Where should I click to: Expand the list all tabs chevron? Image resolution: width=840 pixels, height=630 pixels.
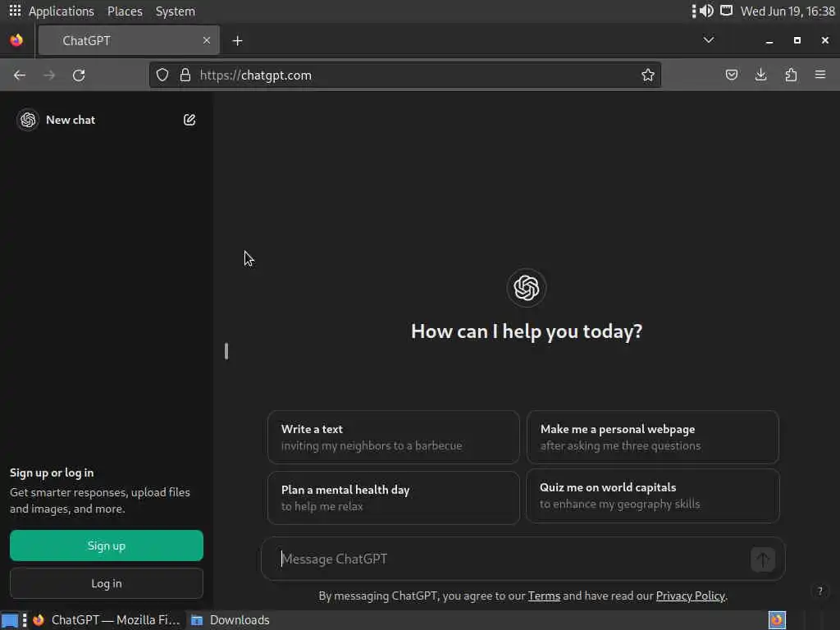(x=708, y=40)
